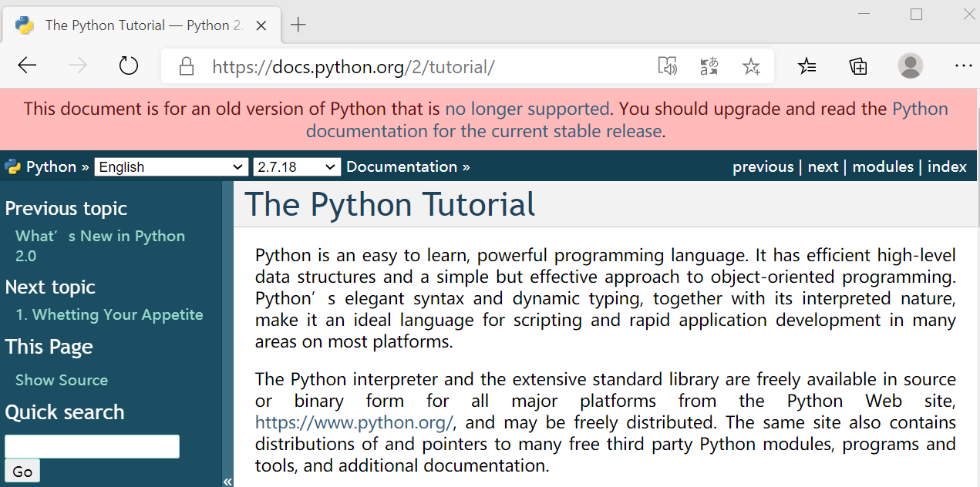The image size is (980, 487).
Task: Open the Read Aloud immersive reader icon
Action: click(667, 66)
